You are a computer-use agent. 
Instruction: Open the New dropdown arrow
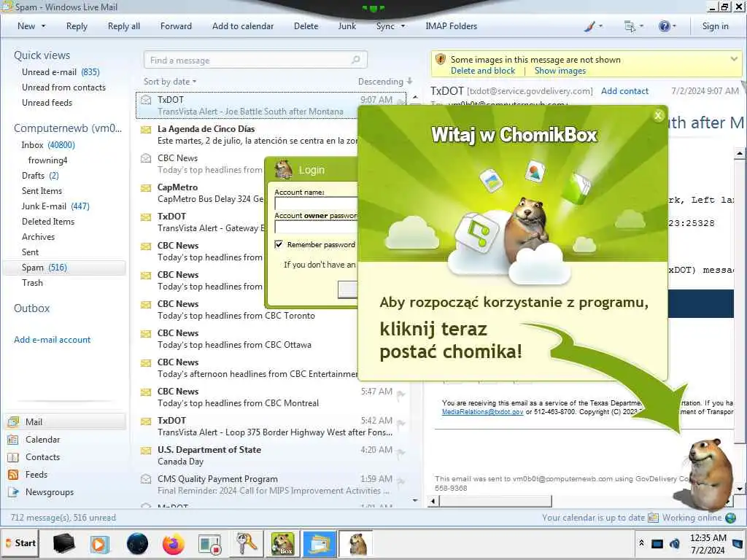(x=43, y=27)
